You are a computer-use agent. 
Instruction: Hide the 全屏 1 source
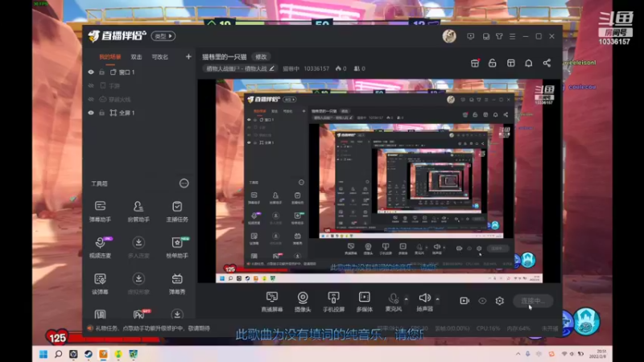pos(91,113)
